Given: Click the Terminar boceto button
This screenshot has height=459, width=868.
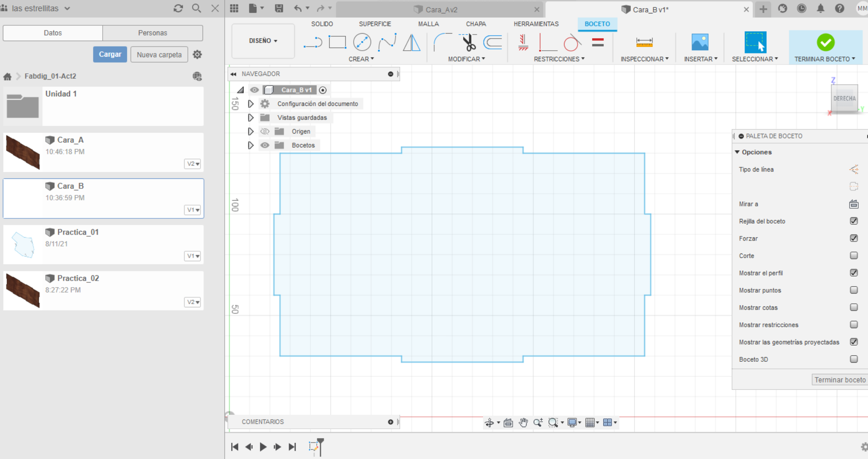Looking at the screenshot, I should coord(840,380).
